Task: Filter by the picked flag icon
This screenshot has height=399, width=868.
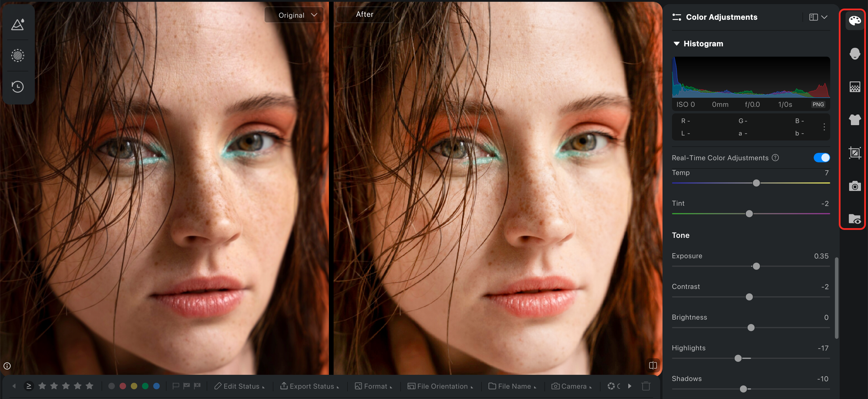Action: click(x=186, y=386)
